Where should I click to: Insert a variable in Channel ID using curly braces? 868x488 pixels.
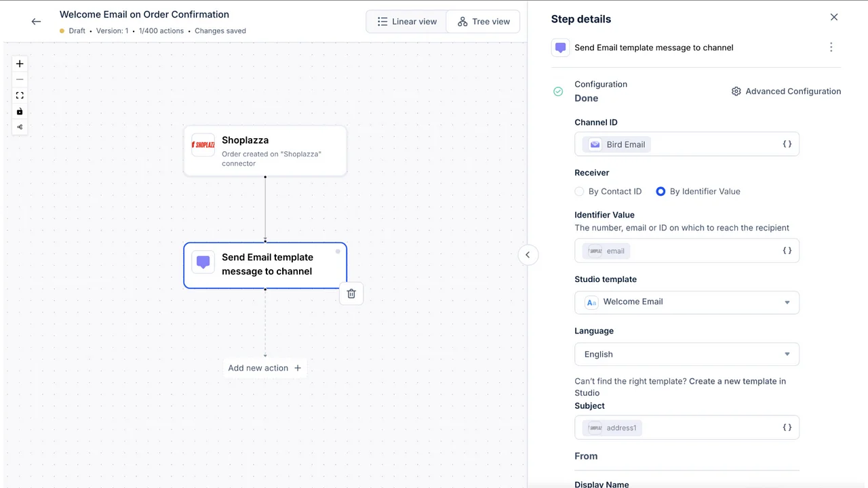787,144
